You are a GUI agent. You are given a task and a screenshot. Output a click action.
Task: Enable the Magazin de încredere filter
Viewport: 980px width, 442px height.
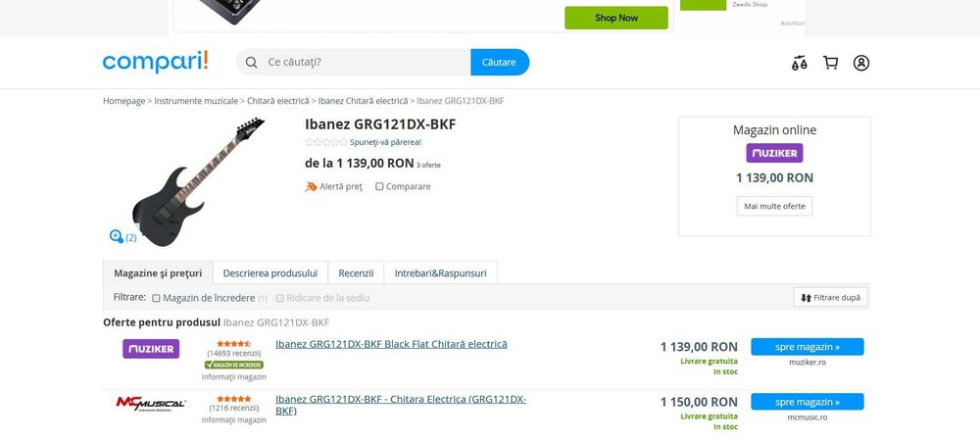tap(156, 298)
